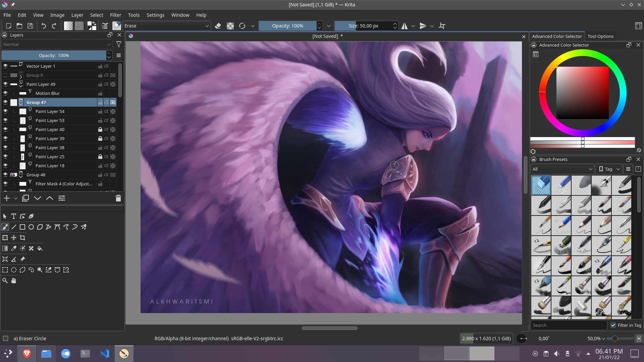Click the Reload original preset icon

click(x=242, y=26)
